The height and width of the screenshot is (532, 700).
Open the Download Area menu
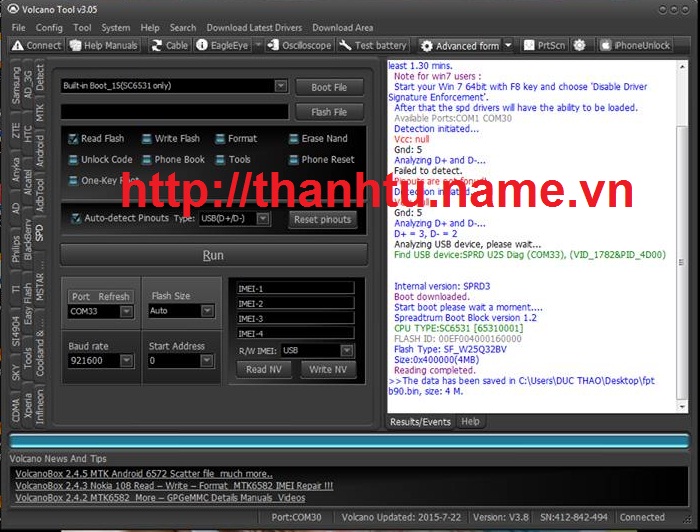pos(342,28)
